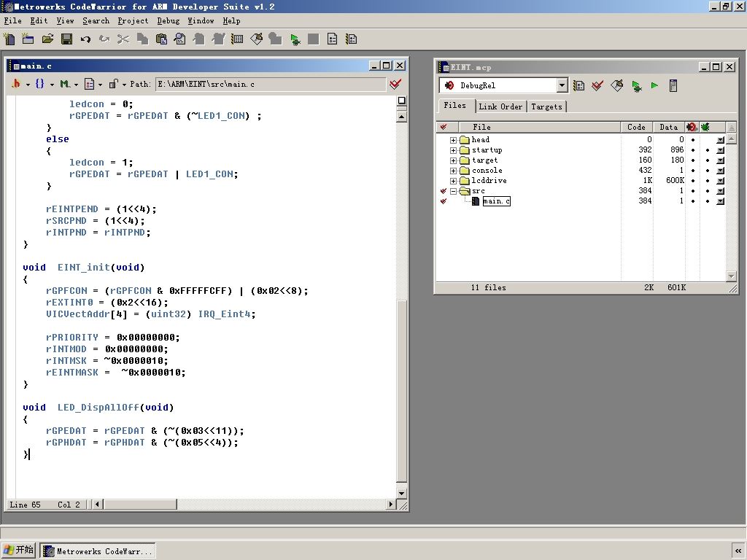The height and width of the screenshot is (560, 747).
Task: Toggle the touch checkmark for src folder
Action: (x=444, y=191)
